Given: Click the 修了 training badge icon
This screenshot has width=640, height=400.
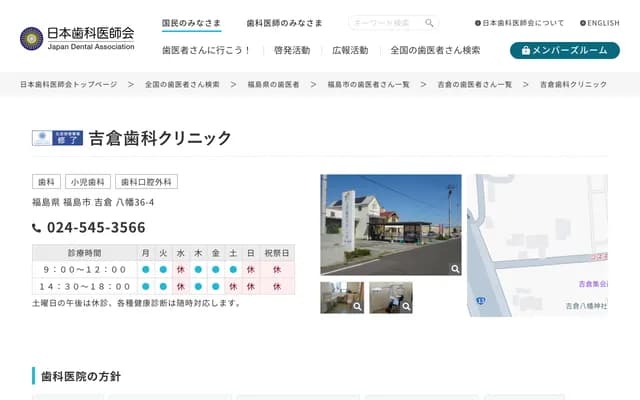Looking at the screenshot, I should [x=58, y=138].
